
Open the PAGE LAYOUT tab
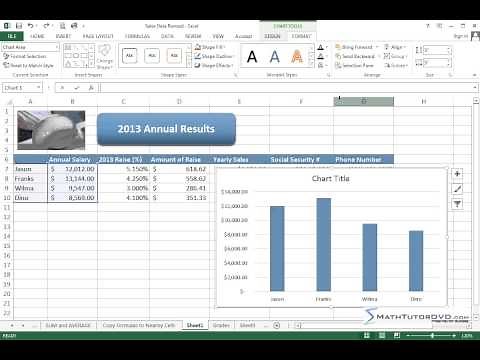98,36
